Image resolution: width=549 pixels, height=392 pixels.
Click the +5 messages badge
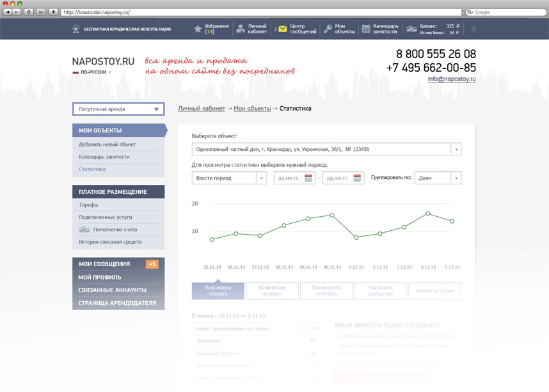pyautogui.click(x=152, y=264)
